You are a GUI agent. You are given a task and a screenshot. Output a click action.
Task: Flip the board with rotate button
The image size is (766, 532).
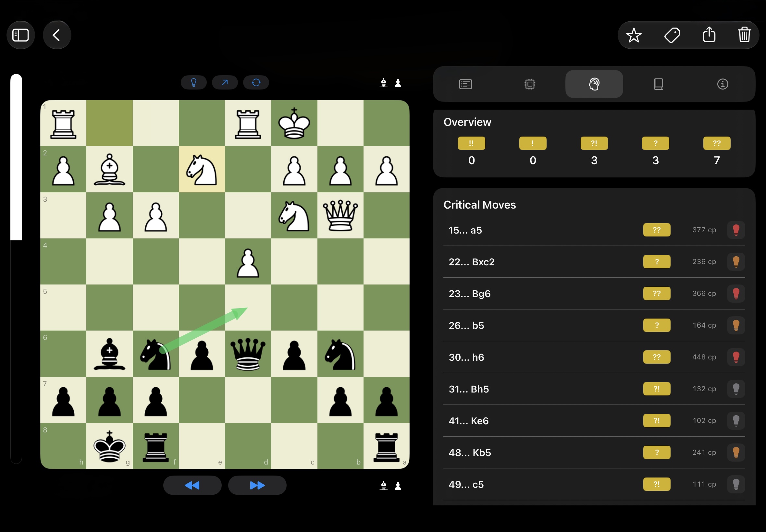pyautogui.click(x=256, y=82)
